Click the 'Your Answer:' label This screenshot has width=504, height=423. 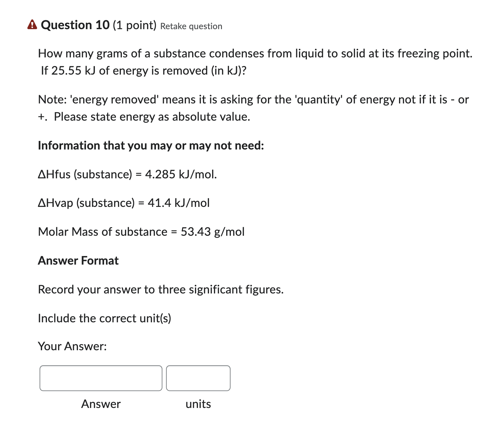coord(72,346)
